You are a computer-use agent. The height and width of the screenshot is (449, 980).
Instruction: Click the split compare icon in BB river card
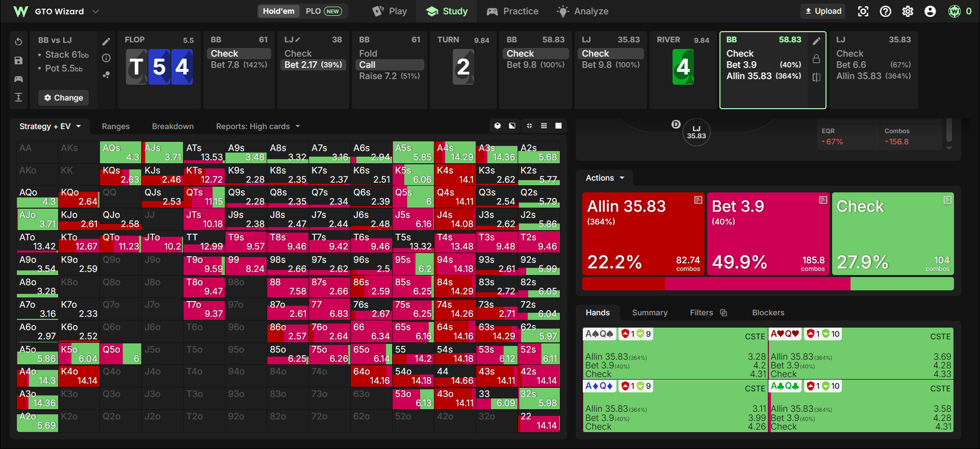816,77
